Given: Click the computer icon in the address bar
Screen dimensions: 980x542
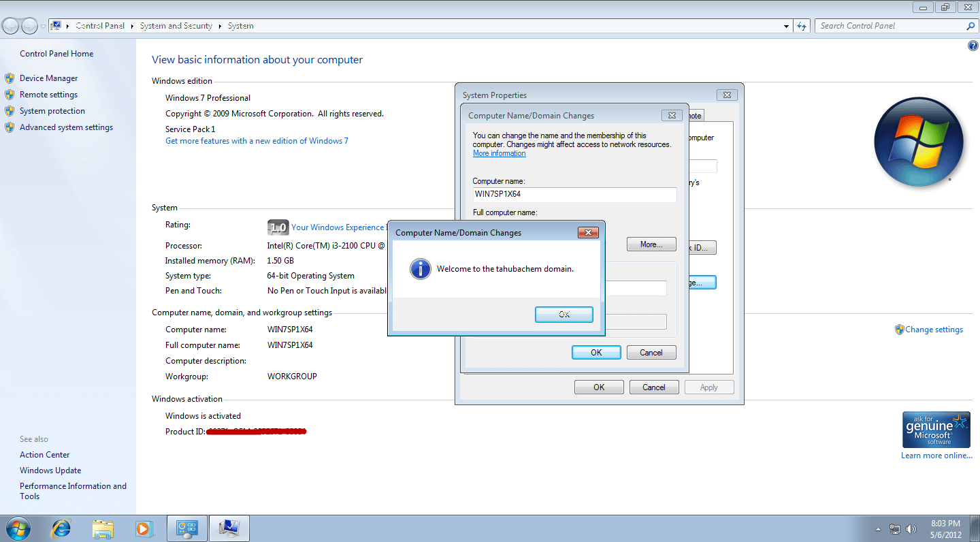Looking at the screenshot, I should click(x=56, y=26).
